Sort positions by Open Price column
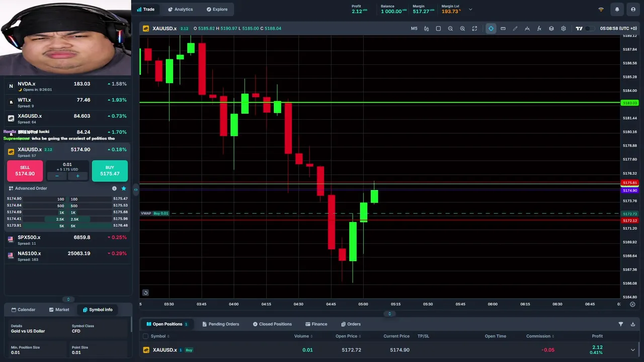644x362 pixels. [348, 336]
